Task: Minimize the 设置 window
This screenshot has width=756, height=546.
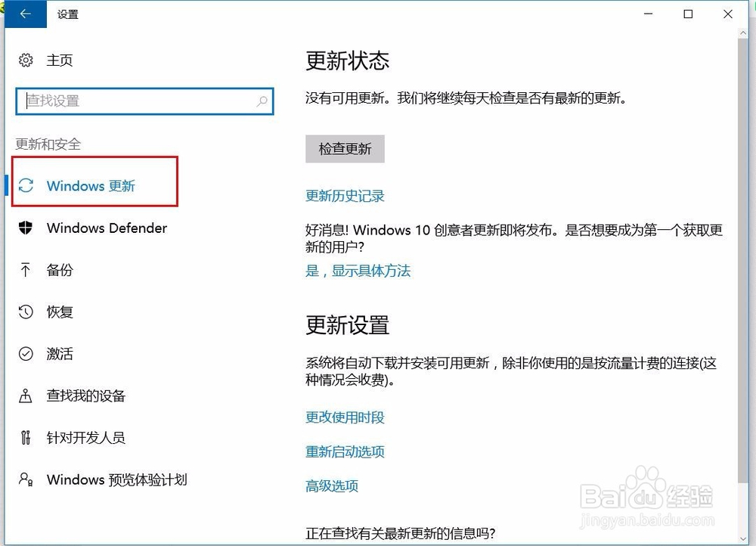Action: coord(649,14)
